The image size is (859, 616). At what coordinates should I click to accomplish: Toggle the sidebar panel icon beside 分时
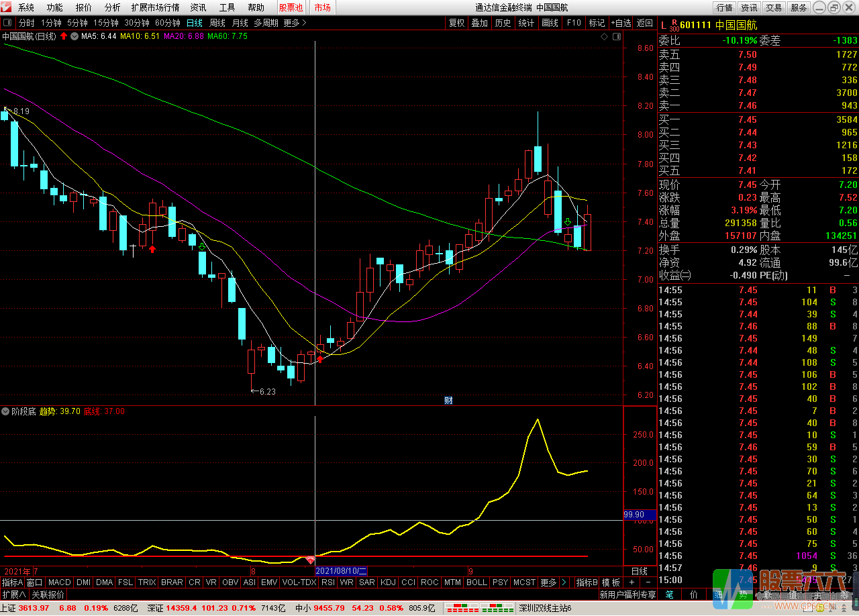7,23
